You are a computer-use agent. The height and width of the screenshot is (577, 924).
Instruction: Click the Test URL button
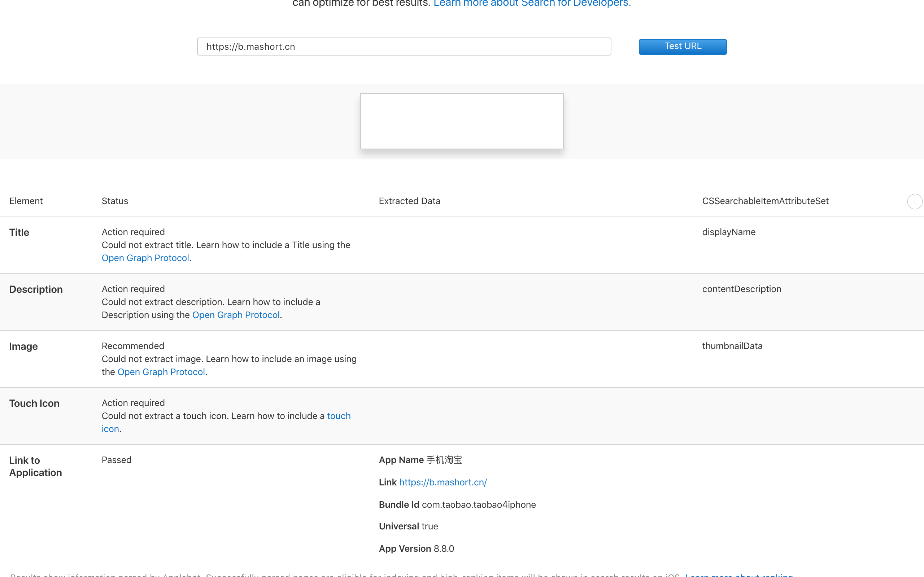pyautogui.click(x=682, y=46)
